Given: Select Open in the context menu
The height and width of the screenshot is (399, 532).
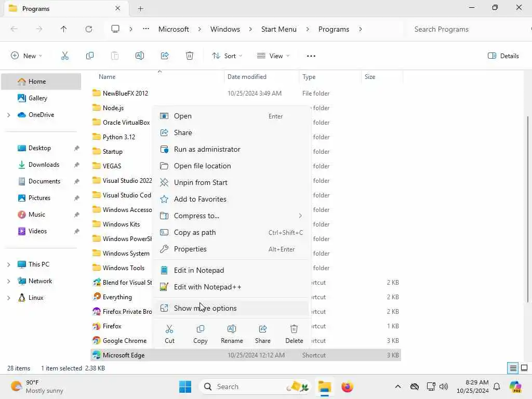Looking at the screenshot, I should click(x=231, y=116).
